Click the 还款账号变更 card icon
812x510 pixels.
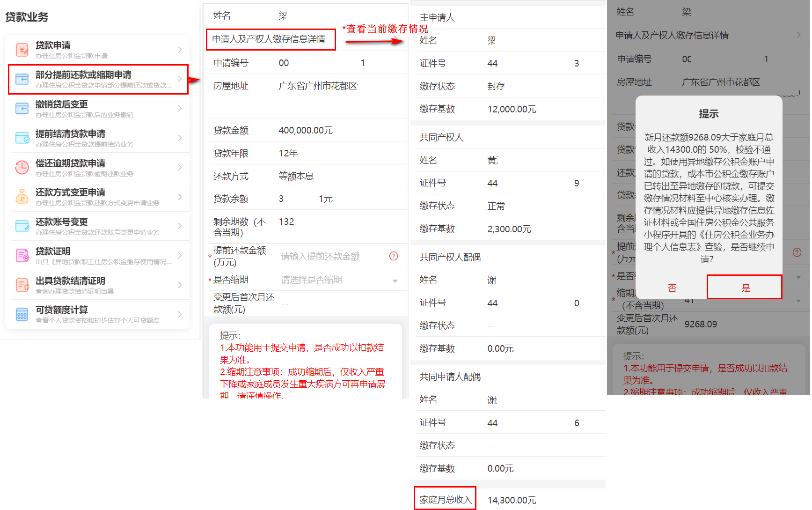(x=22, y=226)
